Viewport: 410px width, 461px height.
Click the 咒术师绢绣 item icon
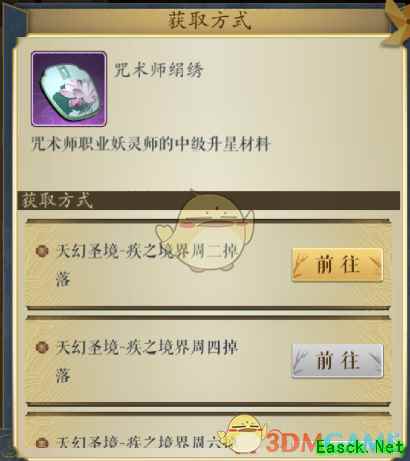tap(69, 89)
